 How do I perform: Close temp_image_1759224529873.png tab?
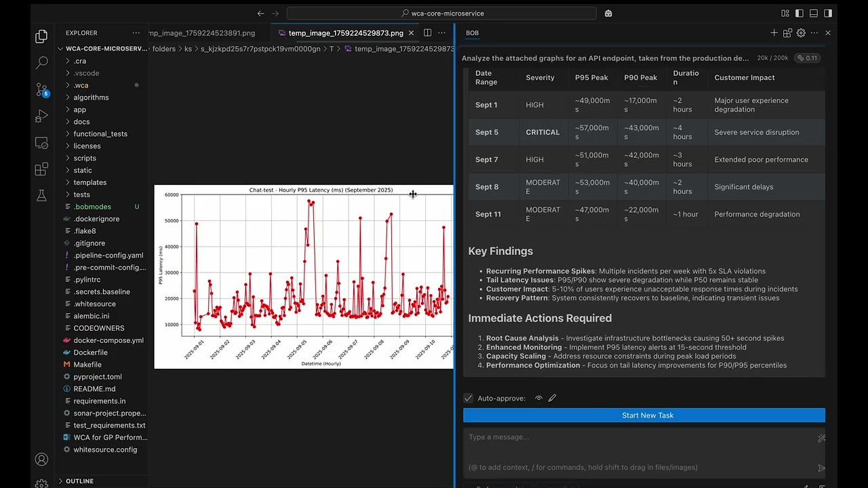[411, 33]
